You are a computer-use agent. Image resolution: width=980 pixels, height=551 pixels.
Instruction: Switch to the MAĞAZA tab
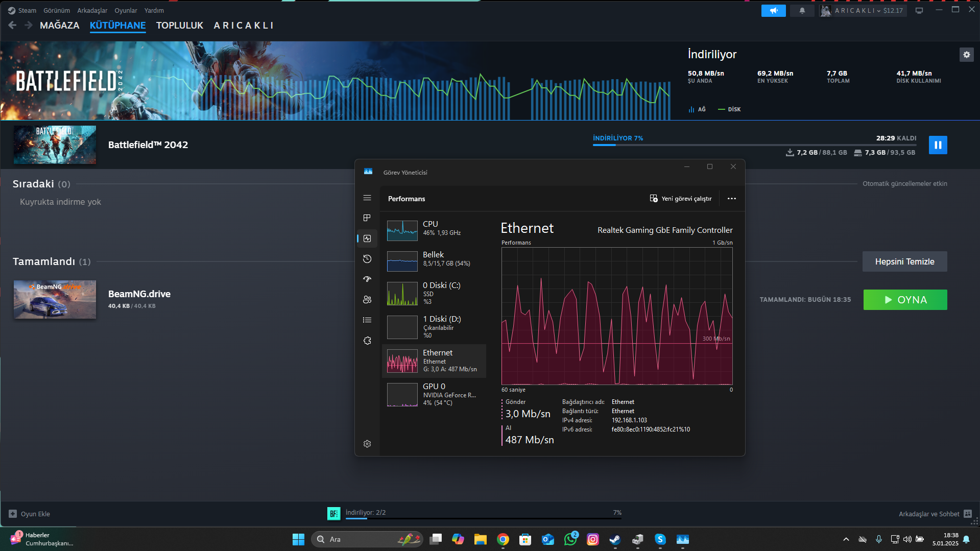click(60, 26)
